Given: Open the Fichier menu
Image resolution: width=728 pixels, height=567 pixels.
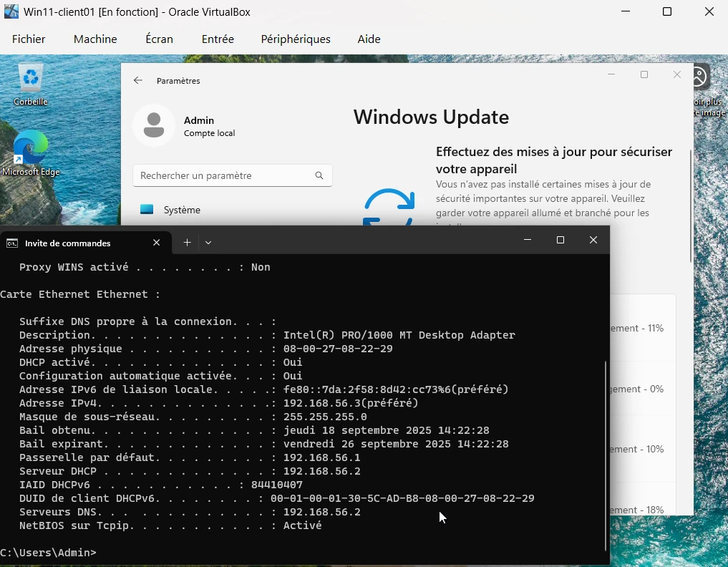Looking at the screenshot, I should click(x=29, y=39).
